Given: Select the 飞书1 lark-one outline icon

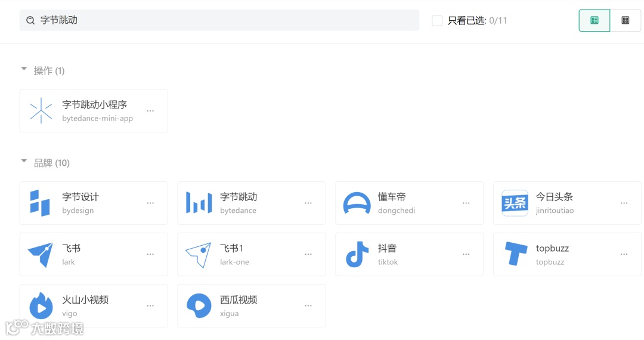Looking at the screenshot, I should click(199, 255).
